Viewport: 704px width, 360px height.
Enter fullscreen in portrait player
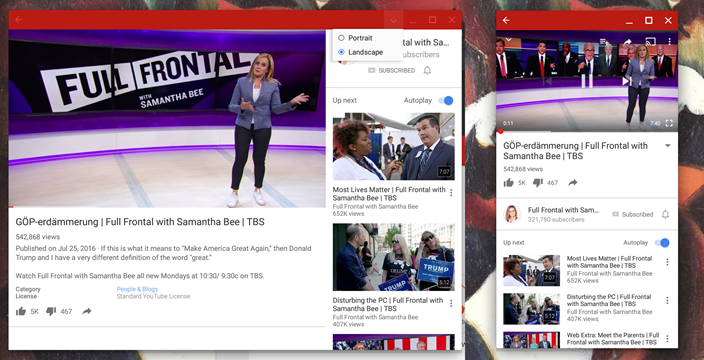pyautogui.click(x=669, y=123)
